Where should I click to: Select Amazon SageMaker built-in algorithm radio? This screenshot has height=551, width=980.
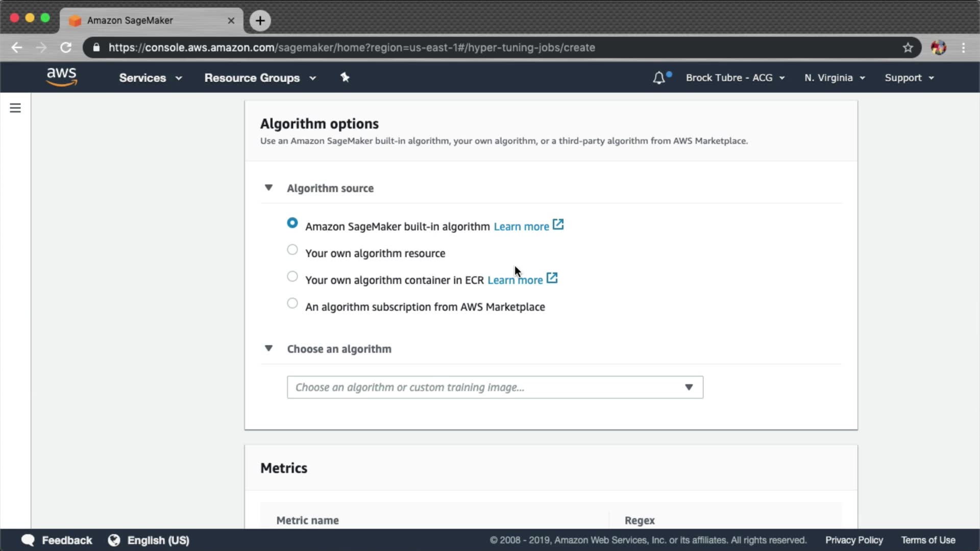click(292, 223)
